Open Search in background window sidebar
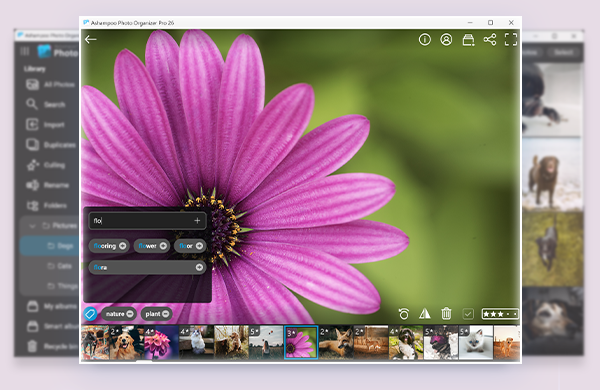600x390 pixels. click(46, 104)
